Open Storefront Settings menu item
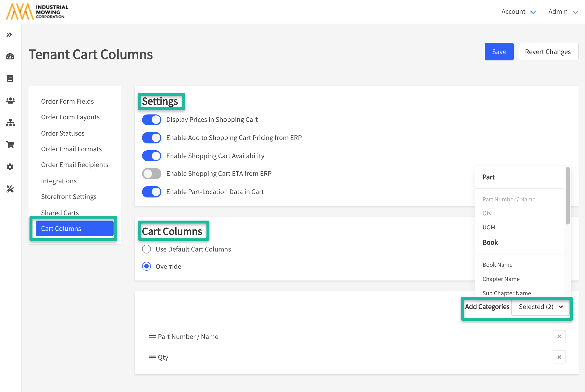Image resolution: width=585 pixels, height=392 pixels. point(69,197)
